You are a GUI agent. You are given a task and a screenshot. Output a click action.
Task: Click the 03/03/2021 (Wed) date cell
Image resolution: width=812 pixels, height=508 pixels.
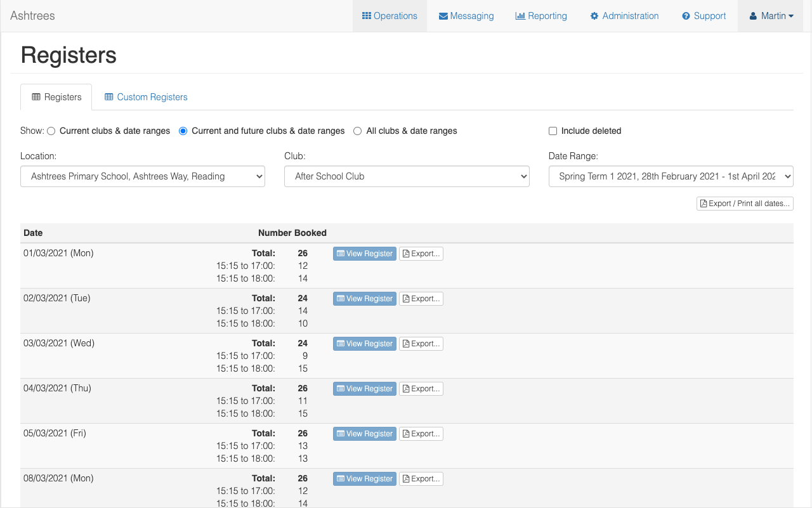(59, 343)
